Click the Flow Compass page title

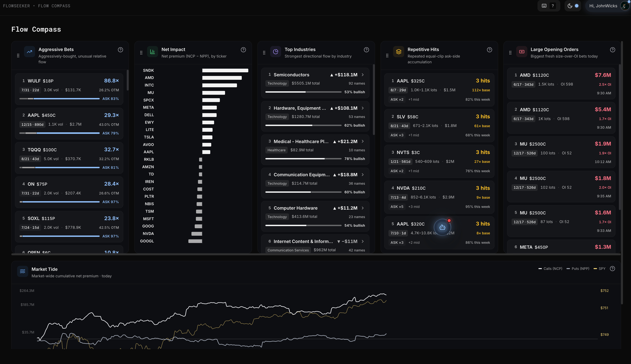pos(36,29)
